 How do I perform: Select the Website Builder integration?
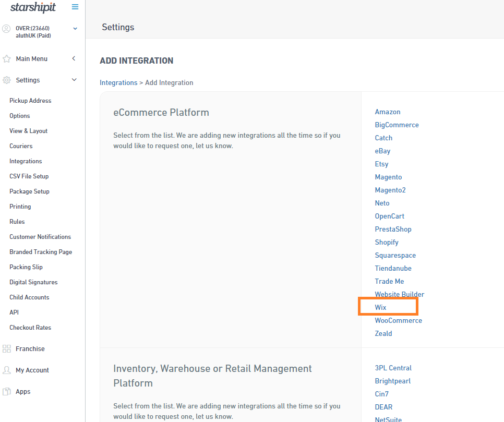tap(400, 294)
